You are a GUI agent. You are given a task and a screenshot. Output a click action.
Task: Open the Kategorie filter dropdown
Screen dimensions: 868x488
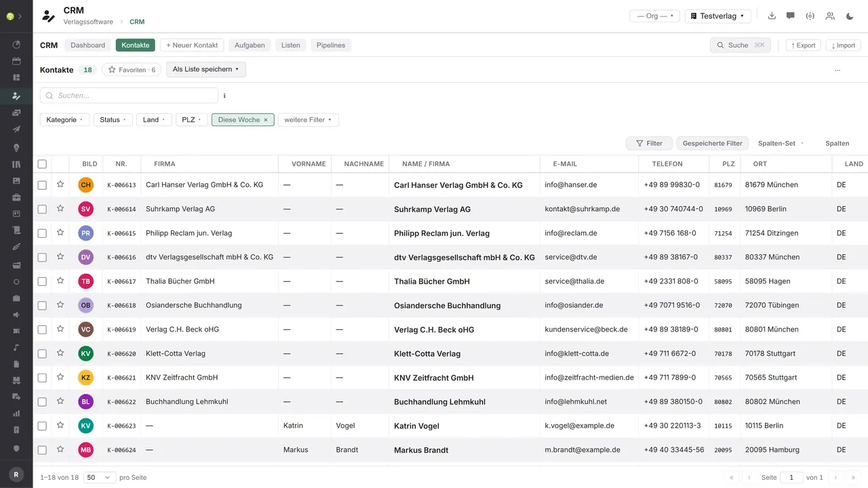[x=65, y=120]
